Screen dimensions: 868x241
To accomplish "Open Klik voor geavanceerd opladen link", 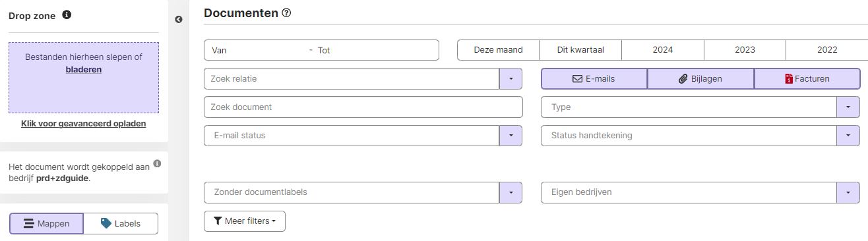I will 84,123.
